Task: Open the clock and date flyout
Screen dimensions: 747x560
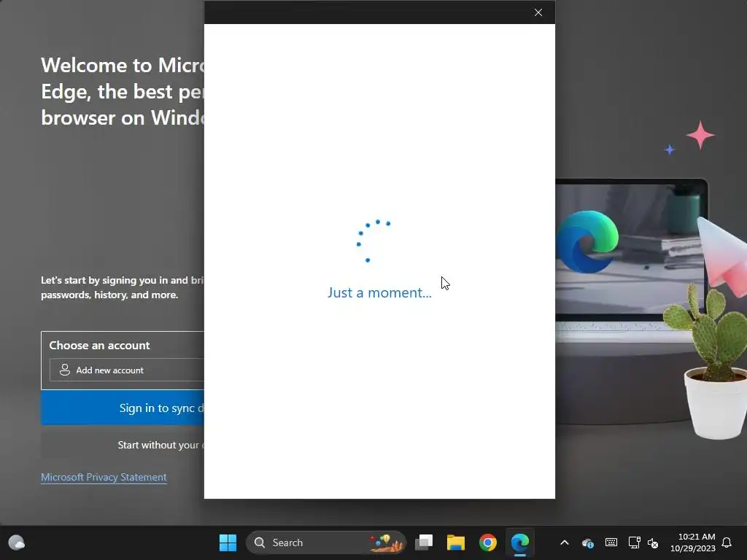Action: pyautogui.click(x=693, y=542)
